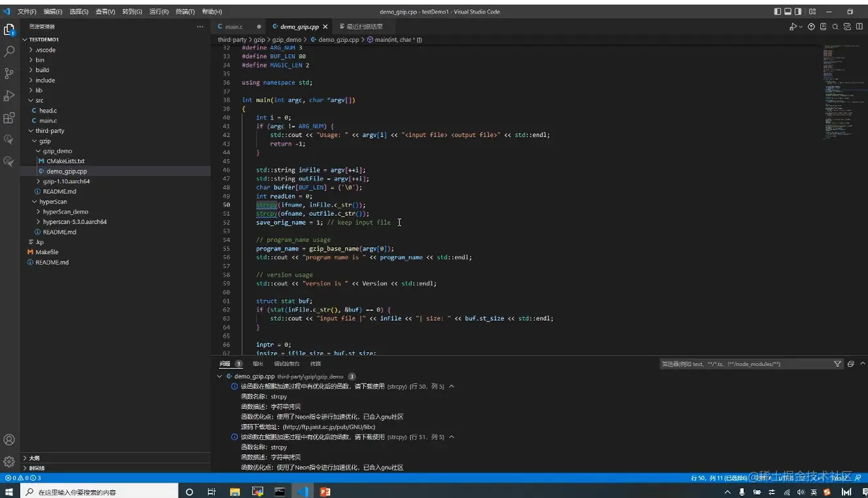The image size is (868, 498).
Task: Open the Manage gear in the activity bar
Action: coord(9,461)
